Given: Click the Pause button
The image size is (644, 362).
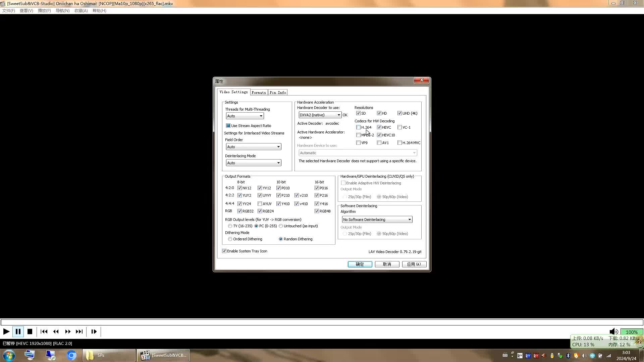Looking at the screenshot, I should (18, 331).
